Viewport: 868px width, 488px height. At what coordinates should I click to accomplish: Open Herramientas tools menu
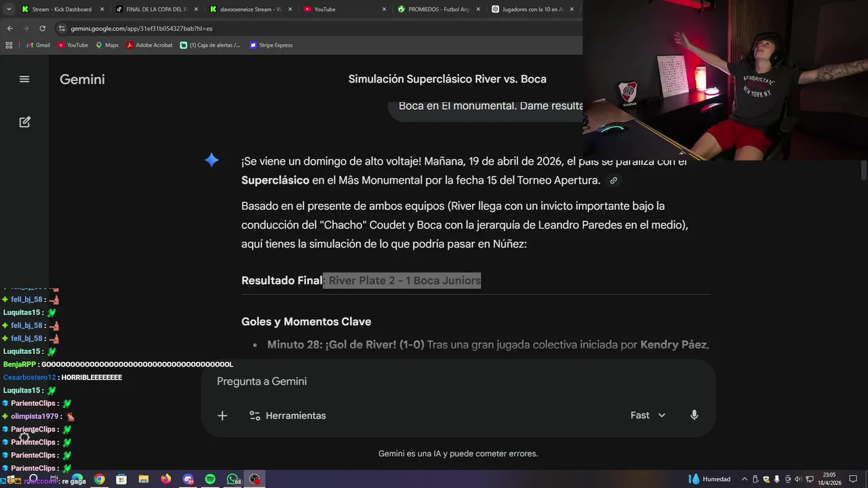coord(288,415)
